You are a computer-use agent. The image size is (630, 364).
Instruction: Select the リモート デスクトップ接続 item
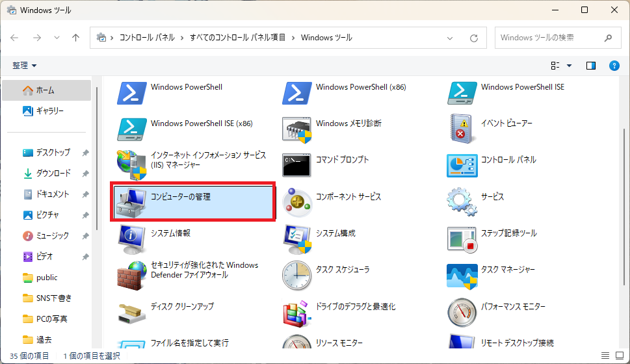pos(501,343)
